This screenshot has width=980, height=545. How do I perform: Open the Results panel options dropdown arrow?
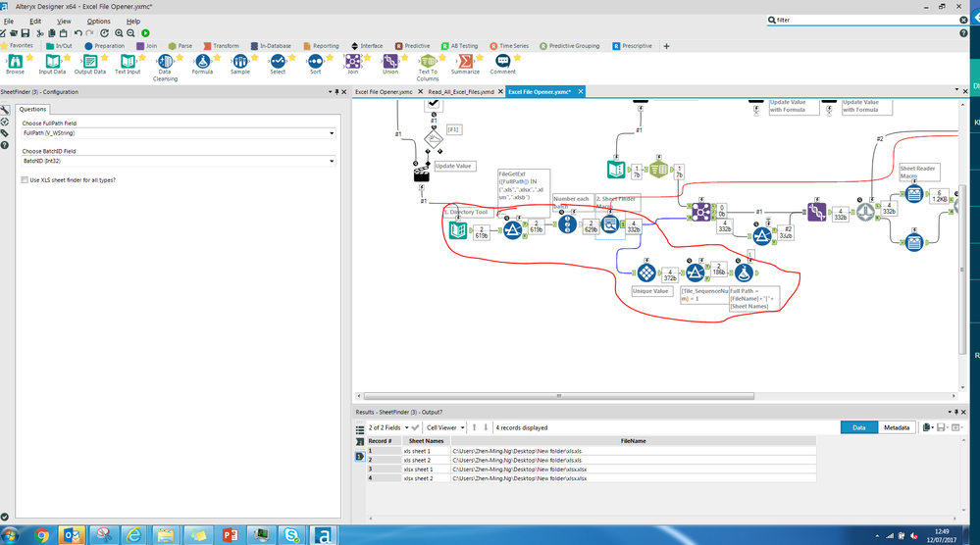pos(950,412)
